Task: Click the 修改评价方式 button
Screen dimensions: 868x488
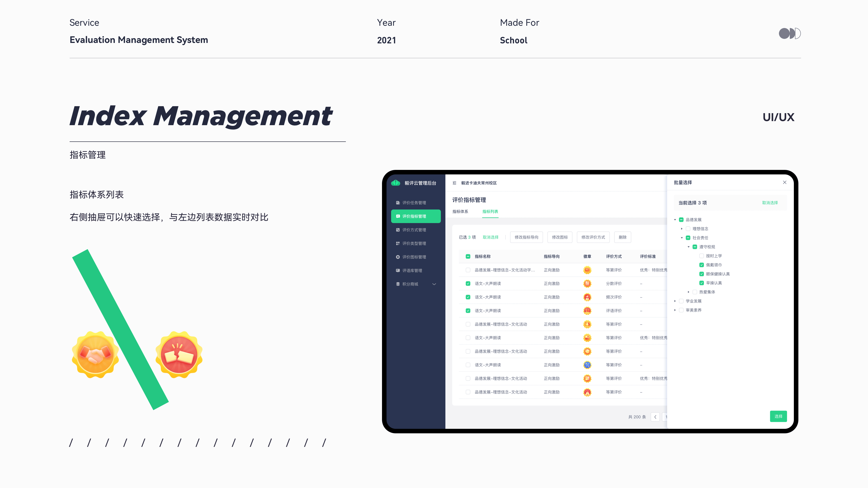Action: tap(593, 237)
